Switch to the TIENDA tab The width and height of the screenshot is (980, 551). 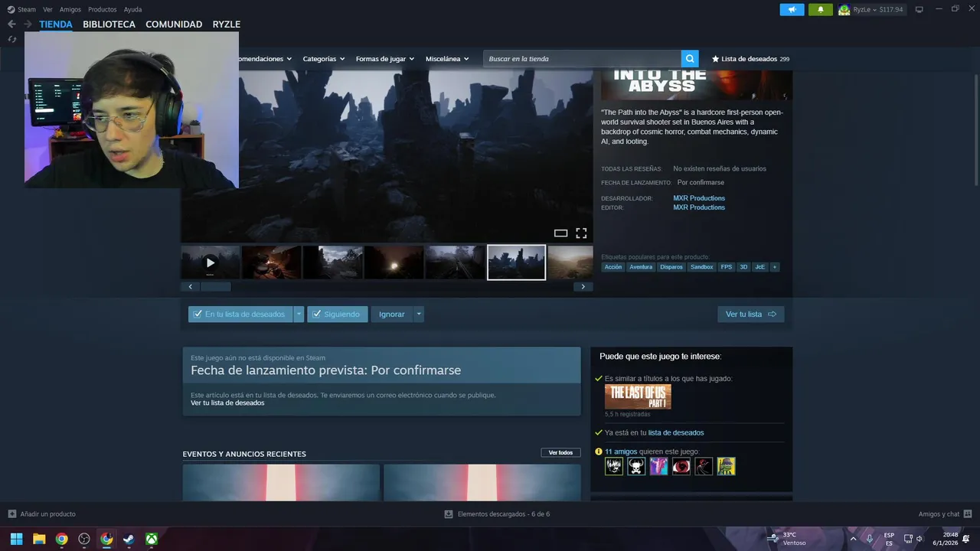56,24
